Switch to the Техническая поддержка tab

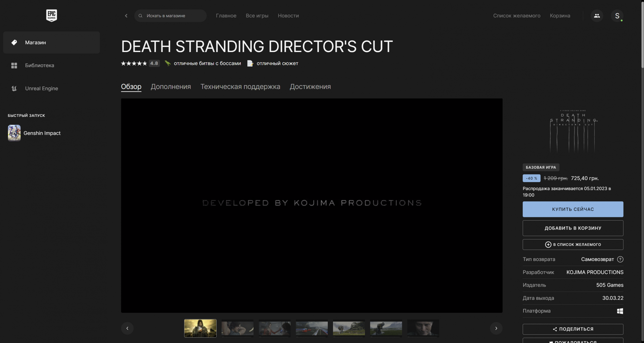coord(240,87)
